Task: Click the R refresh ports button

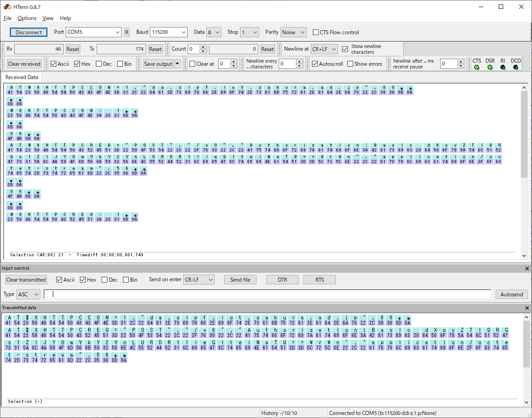Action: coord(126,32)
